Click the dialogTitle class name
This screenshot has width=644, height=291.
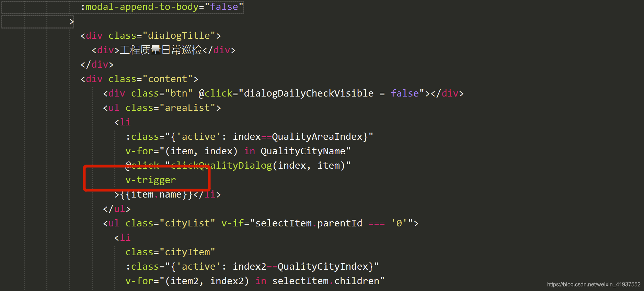click(179, 36)
